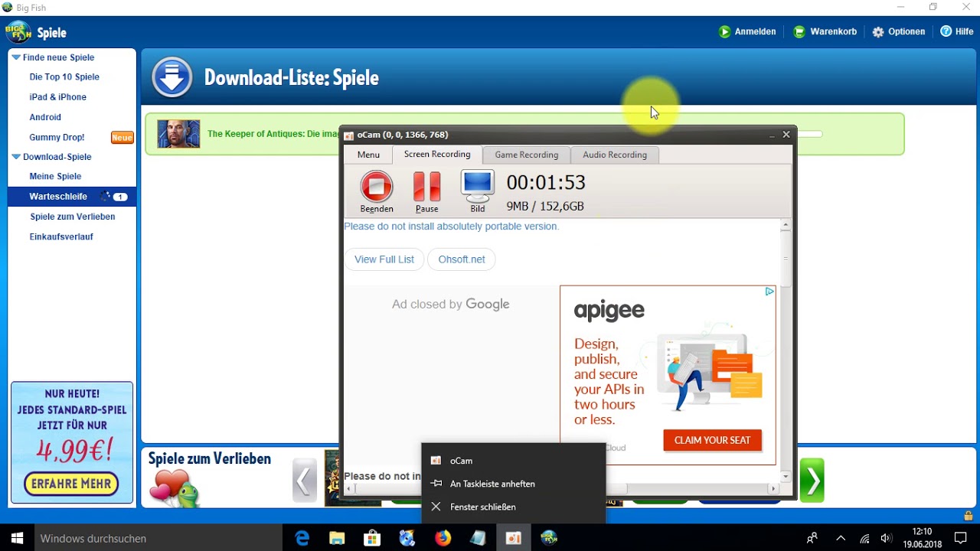Click CLAIM YOUR SEAT in apigee ad

tap(712, 440)
